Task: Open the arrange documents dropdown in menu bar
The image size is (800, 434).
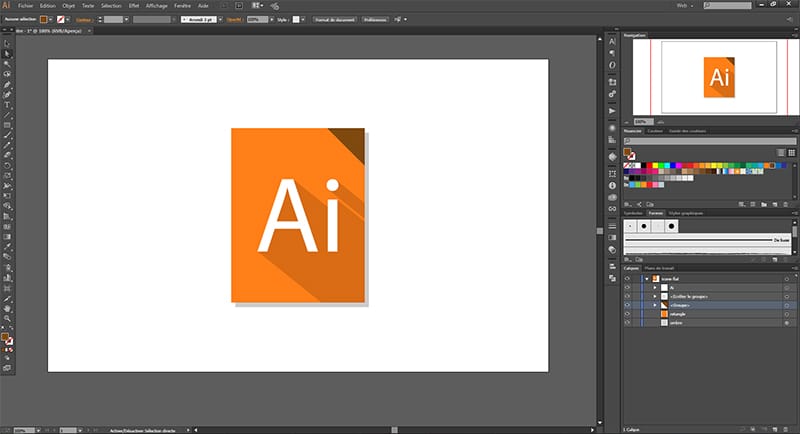Action: pyautogui.click(x=258, y=6)
